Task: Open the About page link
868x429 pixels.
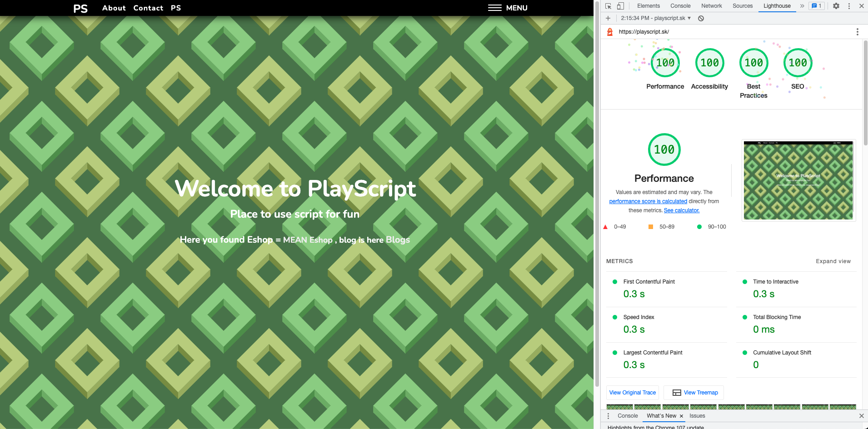Action: click(114, 8)
